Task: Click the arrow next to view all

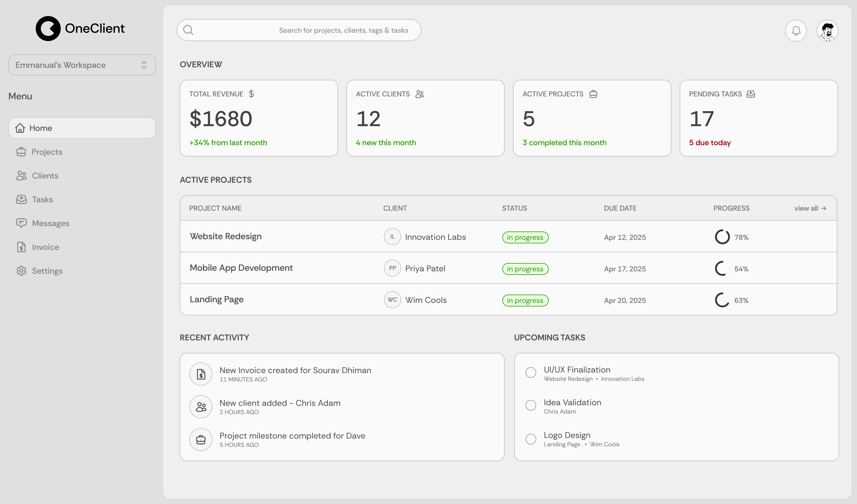Action: pyautogui.click(x=823, y=208)
